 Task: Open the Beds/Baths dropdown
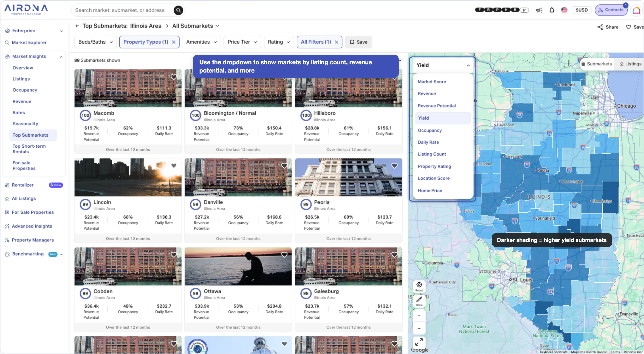96,42
